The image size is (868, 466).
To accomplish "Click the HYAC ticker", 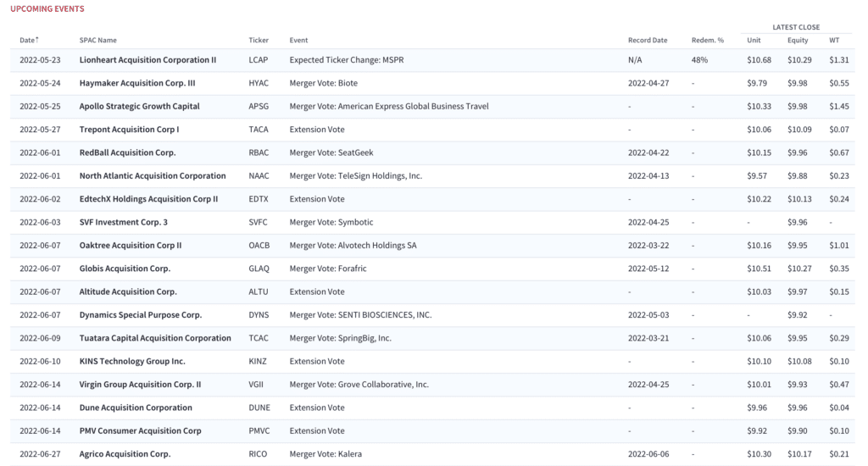I will [x=259, y=83].
